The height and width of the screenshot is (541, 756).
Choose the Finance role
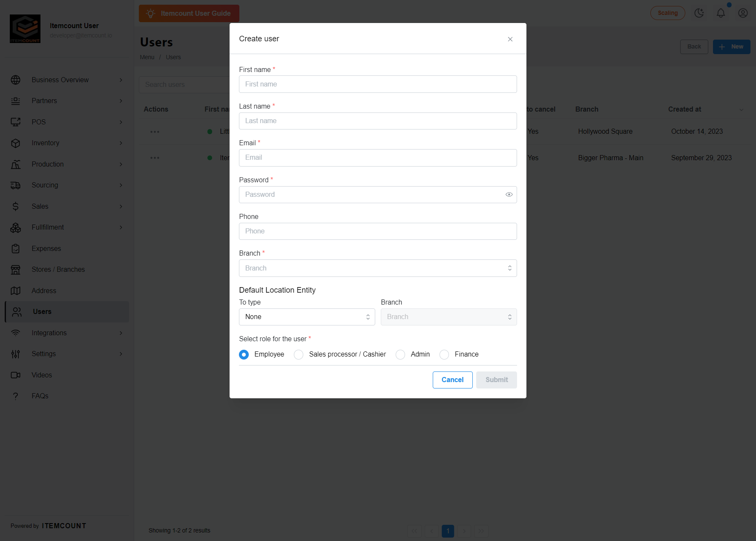tap(444, 354)
